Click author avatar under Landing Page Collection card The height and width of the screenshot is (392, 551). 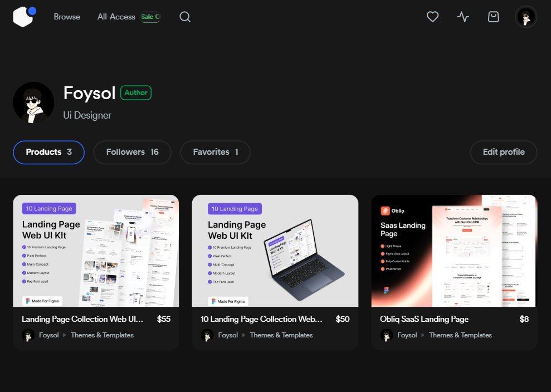(x=28, y=335)
